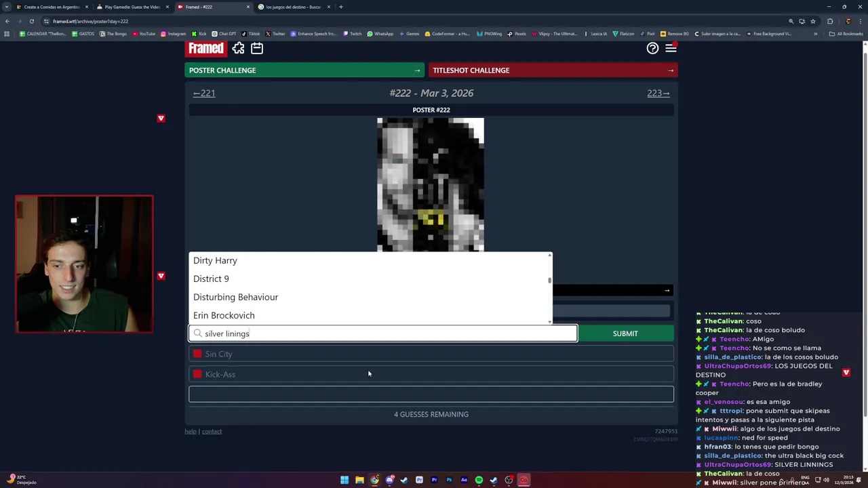The height and width of the screenshot is (488, 868).
Task: Click the Sin City wrong guess row
Action: tap(431, 354)
